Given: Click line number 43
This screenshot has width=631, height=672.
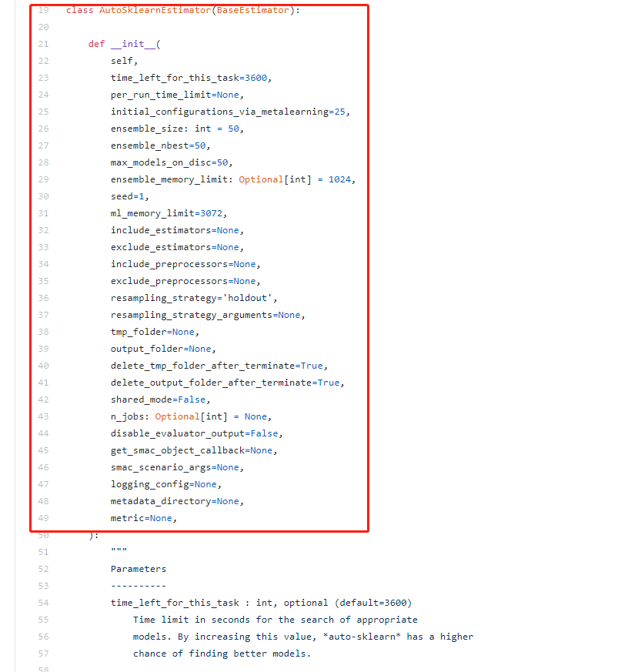Looking at the screenshot, I should coord(43,416).
